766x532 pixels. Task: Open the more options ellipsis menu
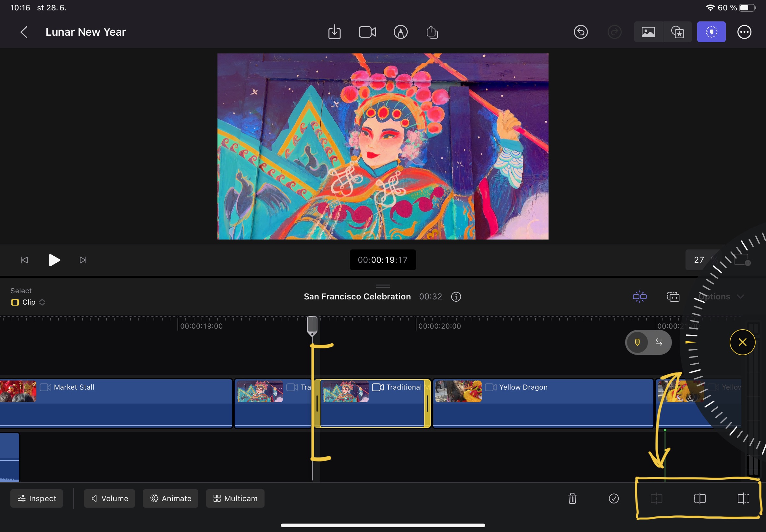coord(744,32)
